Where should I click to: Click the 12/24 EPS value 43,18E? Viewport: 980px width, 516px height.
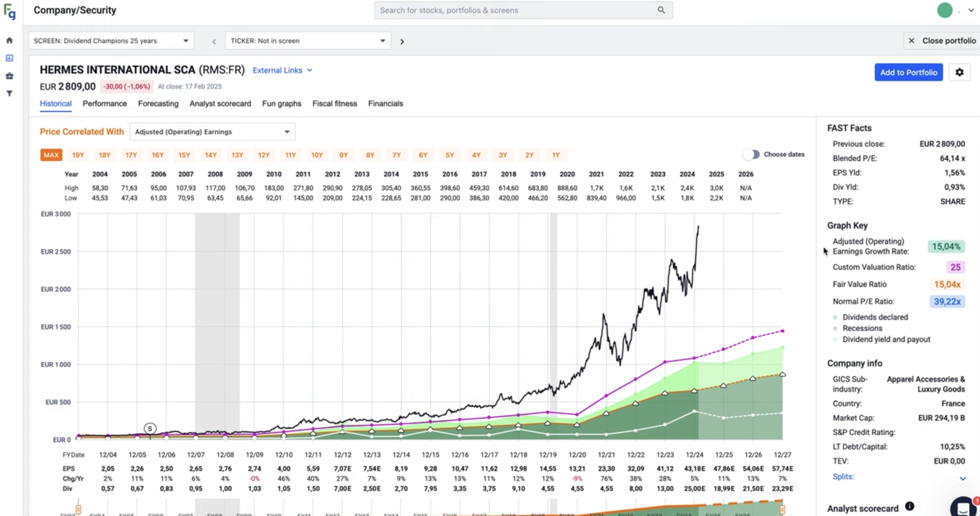pyautogui.click(x=695, y=469)
